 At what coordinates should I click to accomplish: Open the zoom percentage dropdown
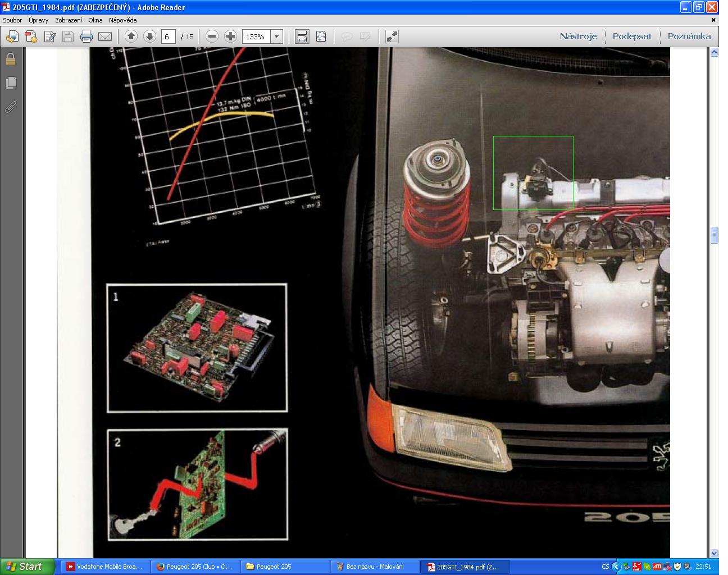click(x=276, y=36)
